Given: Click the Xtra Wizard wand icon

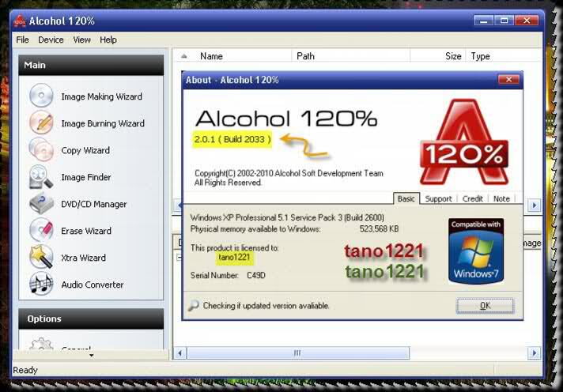Looking at the screenshot, I should (x=41, y=257).
